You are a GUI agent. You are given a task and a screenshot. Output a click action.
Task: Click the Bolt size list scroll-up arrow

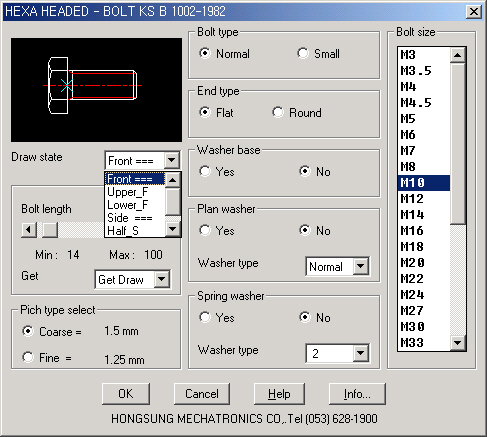point(458,55)
